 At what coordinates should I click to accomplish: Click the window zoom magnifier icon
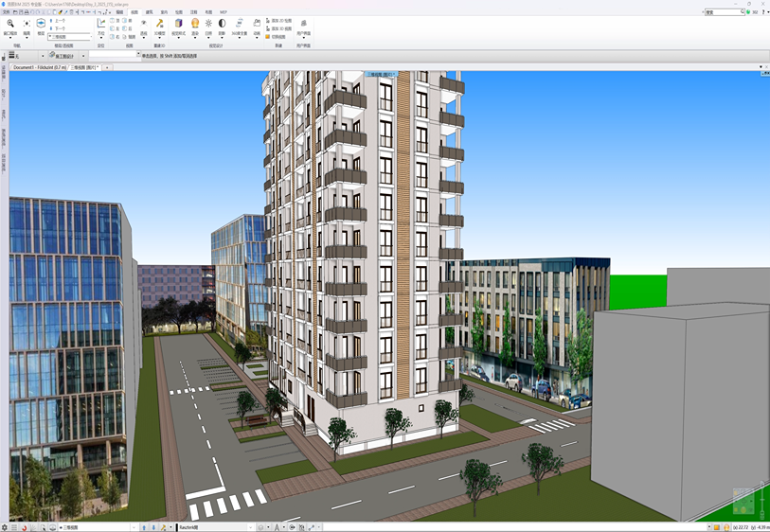point(10,24)
